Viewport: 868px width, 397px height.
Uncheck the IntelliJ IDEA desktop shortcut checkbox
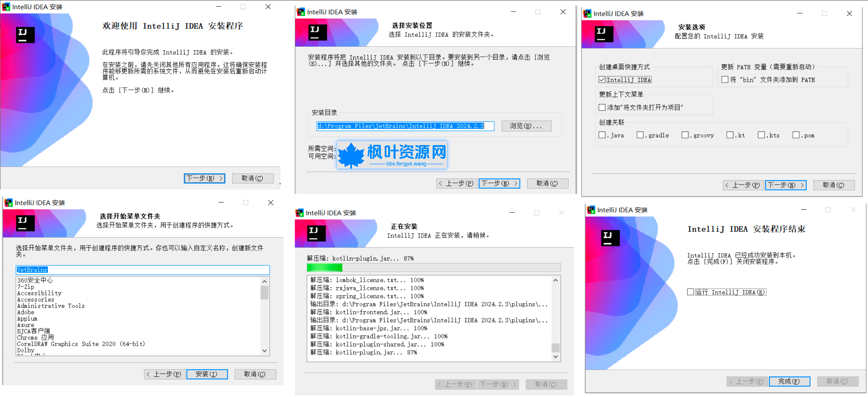[602, 80]
